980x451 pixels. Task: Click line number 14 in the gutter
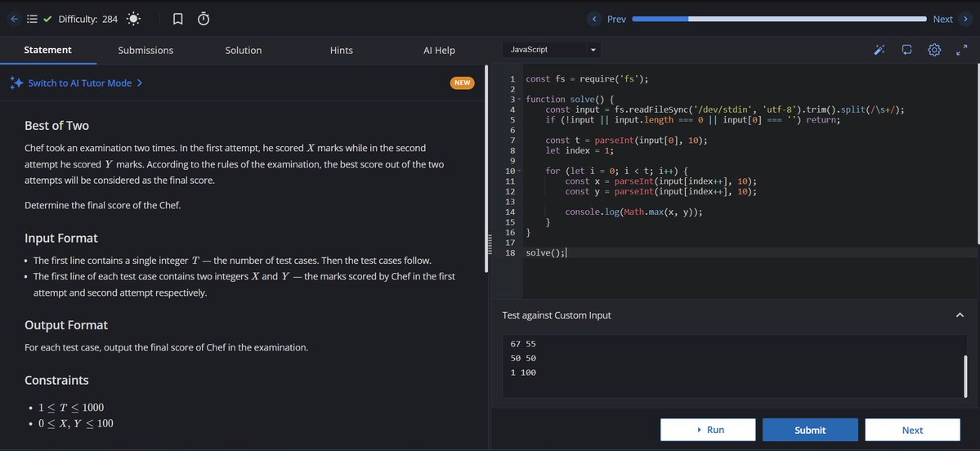(x=510, y=212)
